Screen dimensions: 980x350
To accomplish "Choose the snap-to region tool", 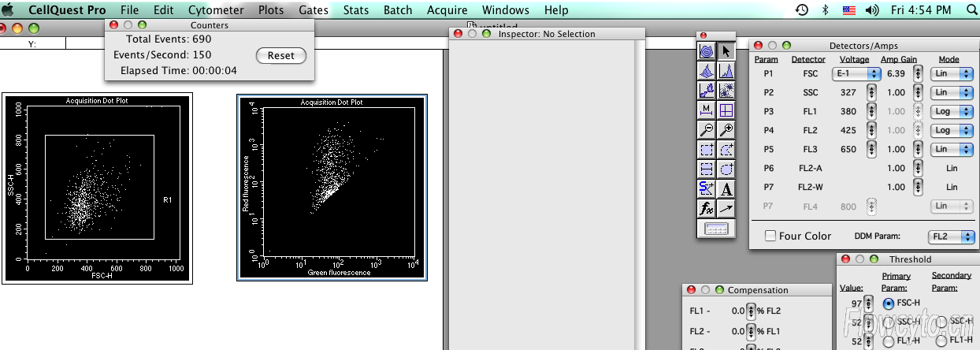I will coord(707,188).
